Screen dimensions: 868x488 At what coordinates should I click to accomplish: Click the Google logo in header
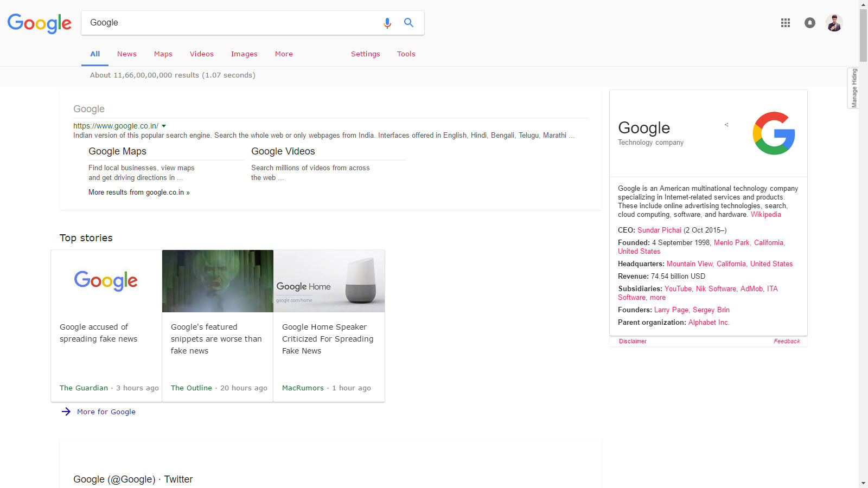[39, 23]
